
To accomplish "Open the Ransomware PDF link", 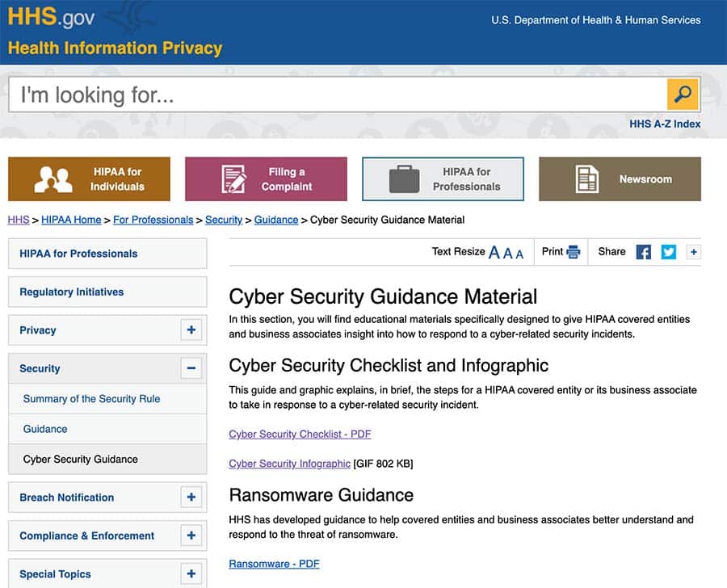I will click(274, 564).
